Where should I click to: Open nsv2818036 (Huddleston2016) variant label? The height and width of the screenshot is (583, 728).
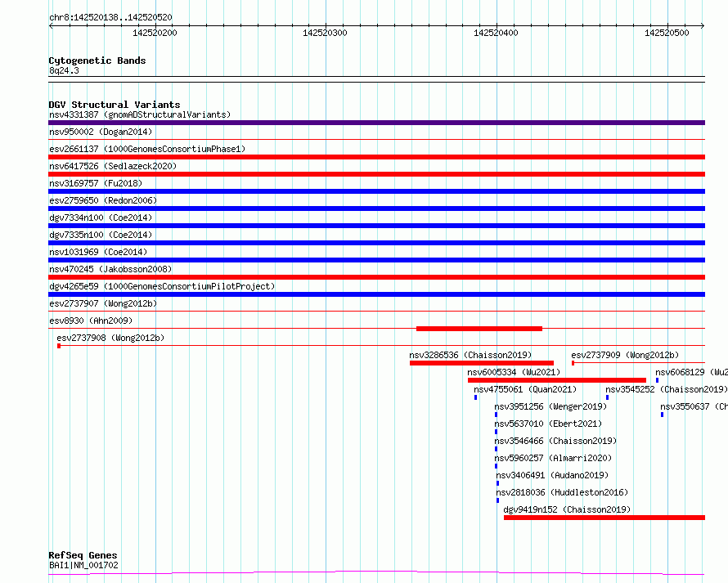pyautogui.click(x=562, y=492)
